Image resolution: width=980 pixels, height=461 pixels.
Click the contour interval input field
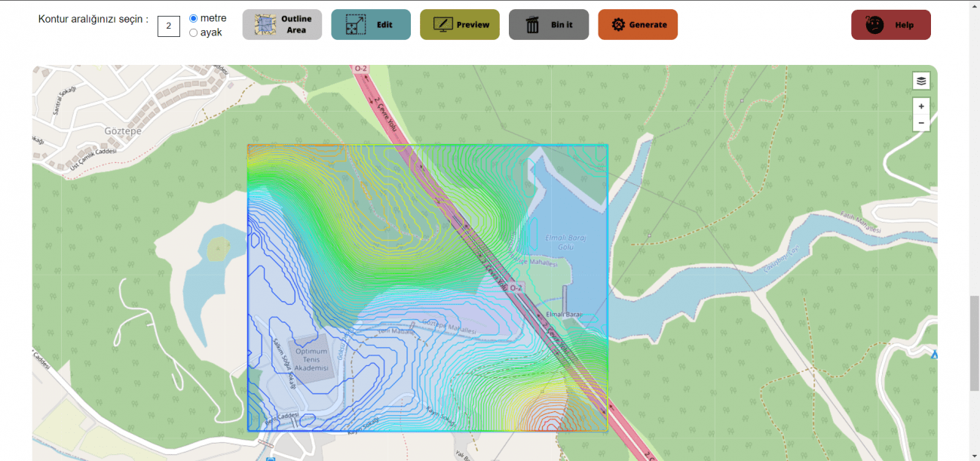(169, 26)
